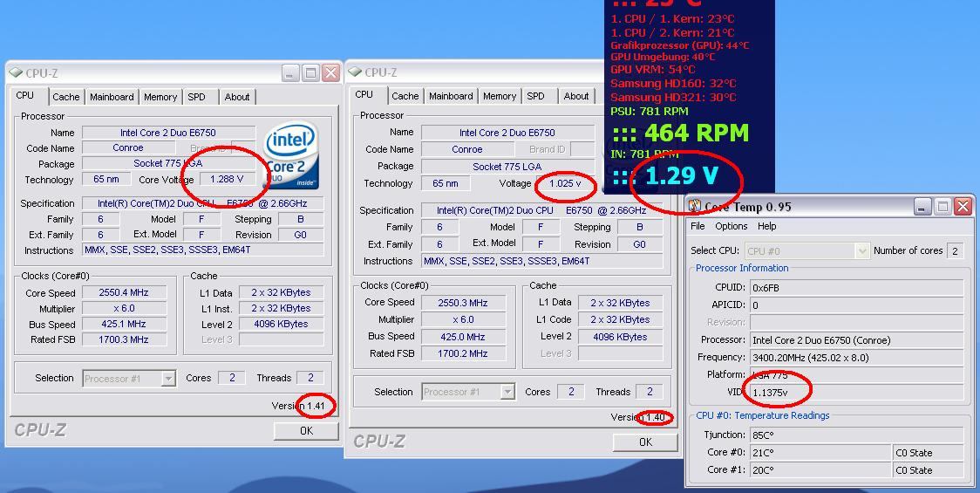Click Grafikprozessor (GPU): 44°C line
The image size is (980, 493).
tap(679, 45)
